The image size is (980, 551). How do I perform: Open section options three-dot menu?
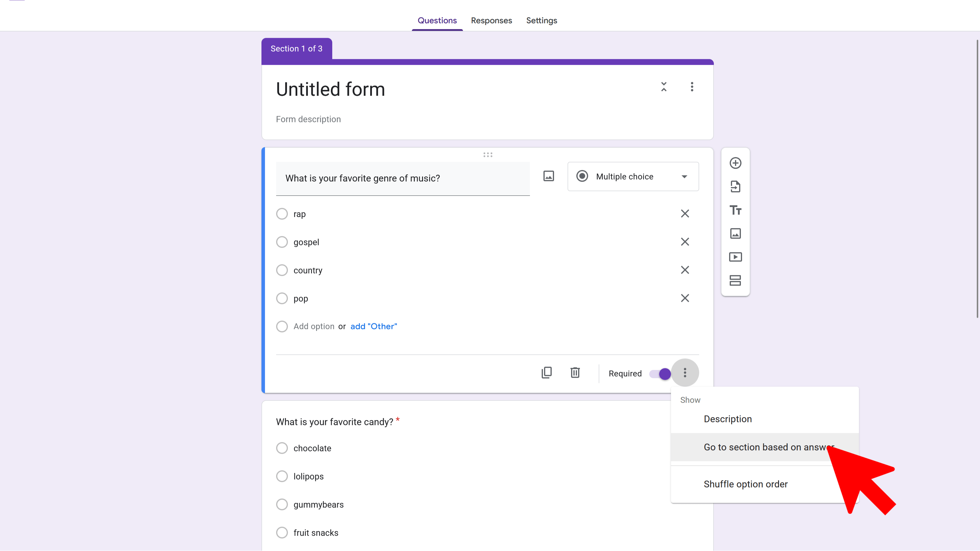692,87
